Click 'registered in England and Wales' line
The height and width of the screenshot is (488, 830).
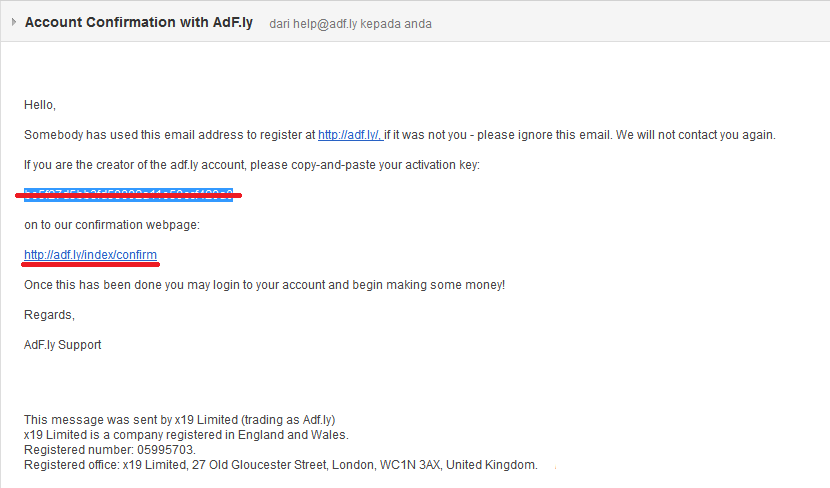click(x=186, y=435)
